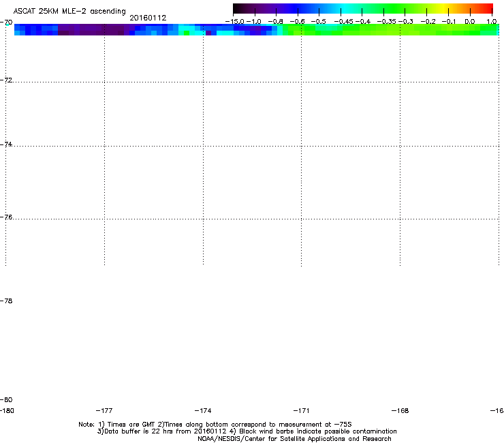Viewport: 504px width, 443px height.
Task: Click the NOAA/NESDIS credit line
Action: tap(294, 439)
